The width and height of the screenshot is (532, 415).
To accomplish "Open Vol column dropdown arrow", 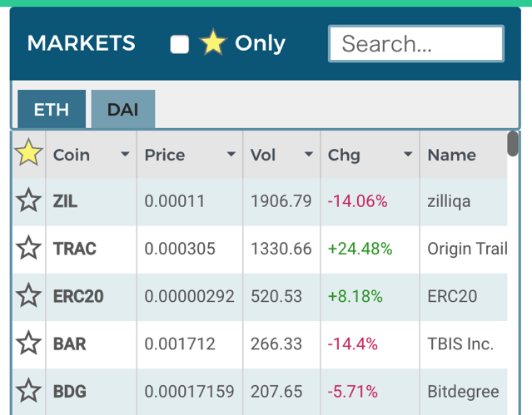I will point(308,155).
